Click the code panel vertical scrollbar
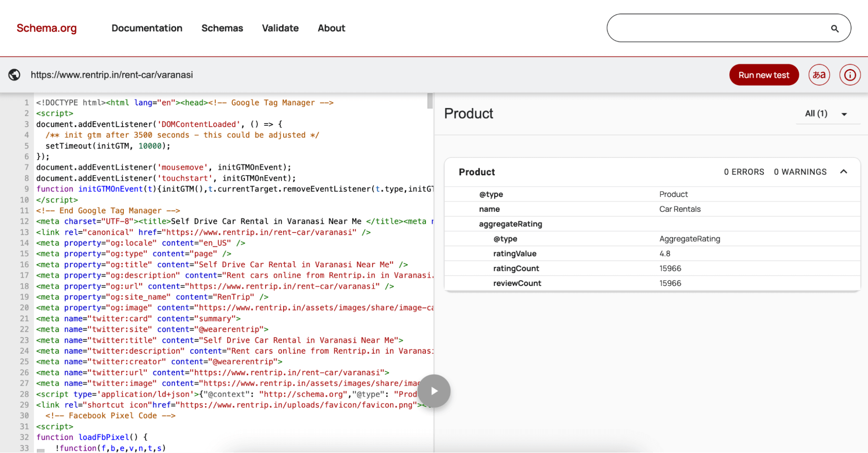 (x=430, y=101)
